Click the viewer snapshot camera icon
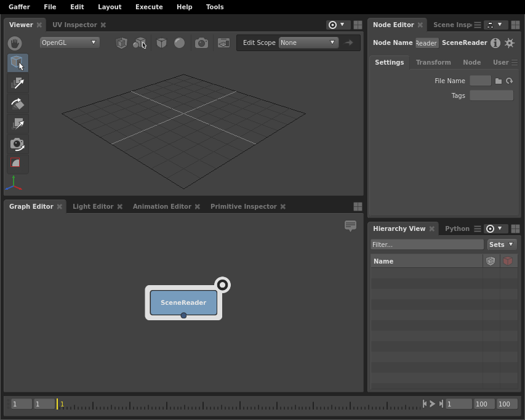The height and width of the screenshot is (420, 525). [201, 43]
